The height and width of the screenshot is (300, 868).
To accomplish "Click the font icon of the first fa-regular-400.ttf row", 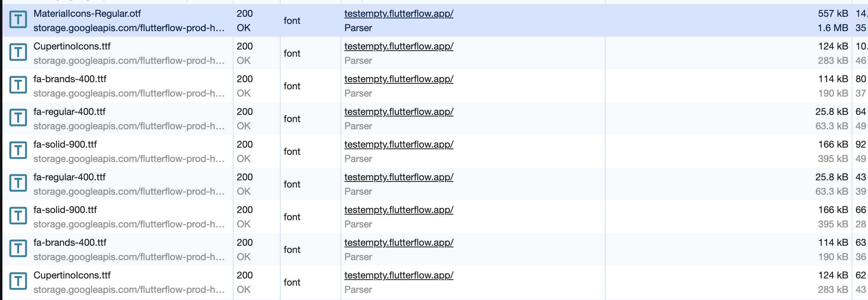I will tap(18, 118).
